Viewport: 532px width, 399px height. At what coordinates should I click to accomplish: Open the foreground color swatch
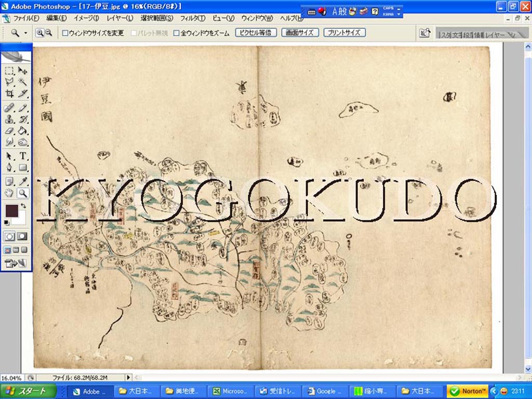click(x=11, y=211)
